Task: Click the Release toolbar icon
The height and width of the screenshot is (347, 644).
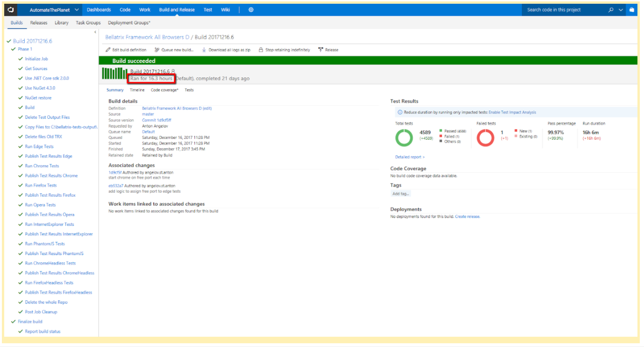Action: click(x=320, y=50)
